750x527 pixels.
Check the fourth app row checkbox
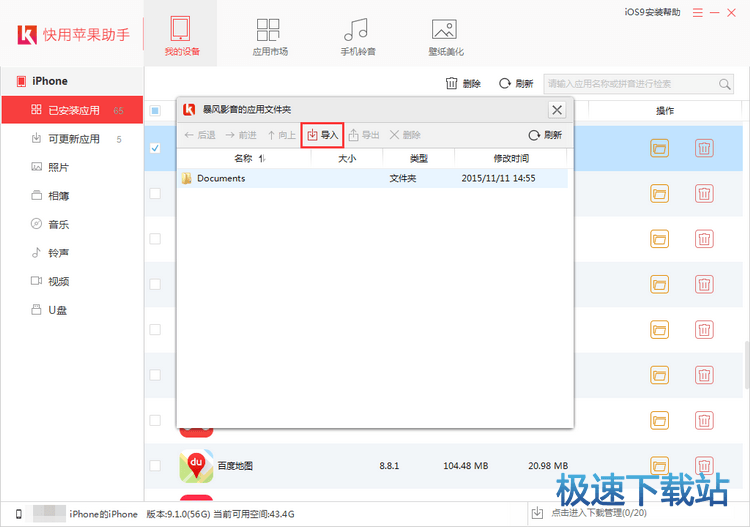click(155, 284)
